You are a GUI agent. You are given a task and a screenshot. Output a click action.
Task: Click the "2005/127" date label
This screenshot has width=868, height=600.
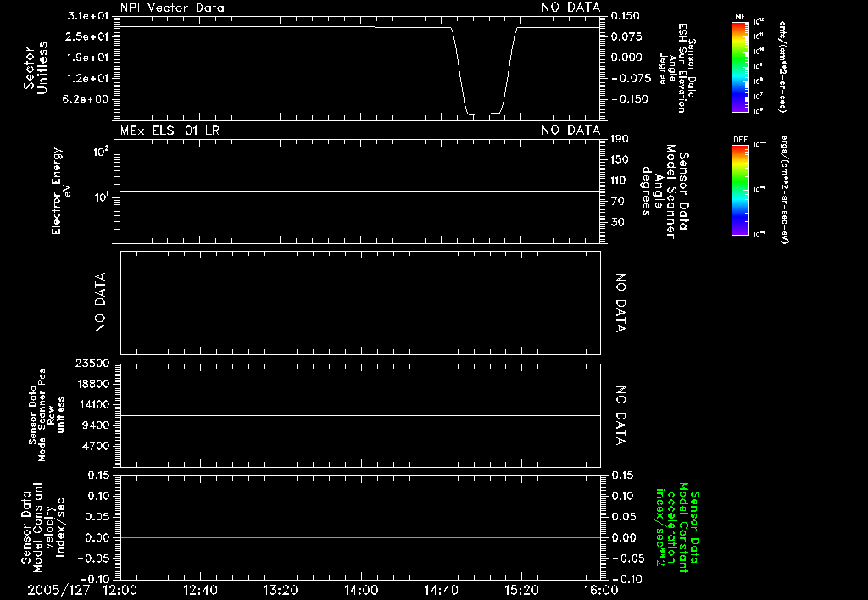pos(58,590)
